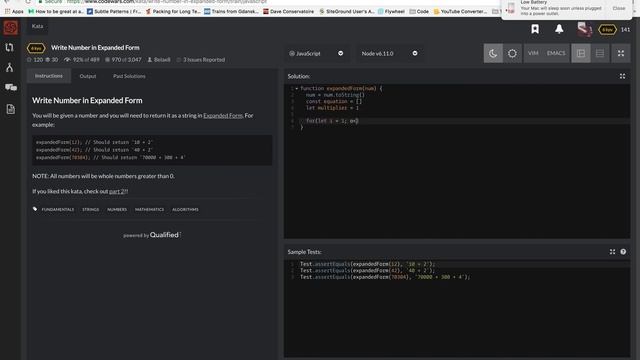Viewport: 640px width, 360px height.
Task: Click the 92% of 489 satisfaction rating
Action: [82, 60]
